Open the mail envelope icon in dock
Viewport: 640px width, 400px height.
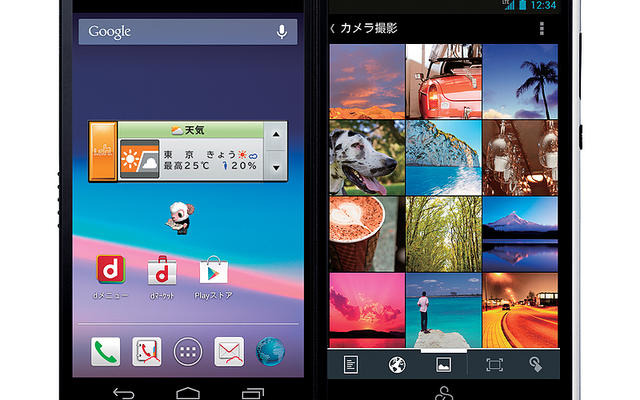click(229, 351)
